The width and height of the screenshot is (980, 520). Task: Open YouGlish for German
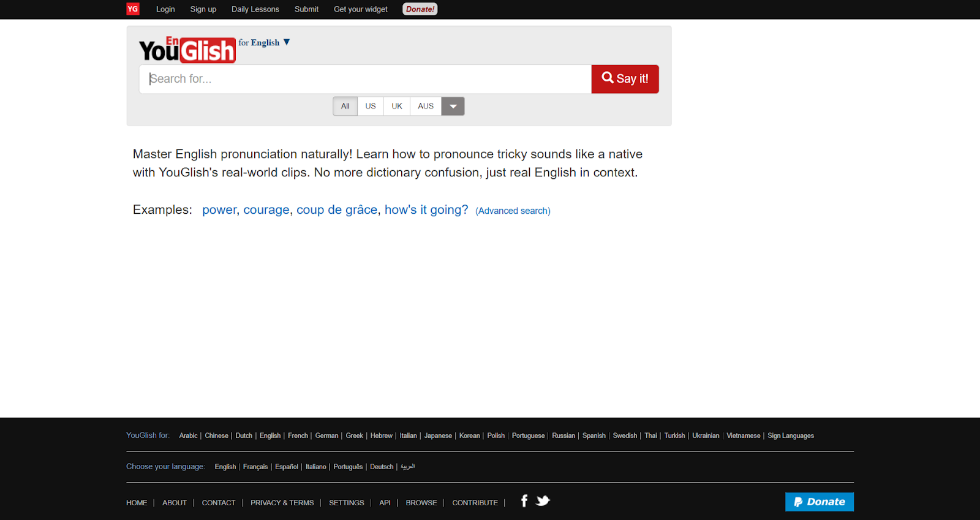coord(326,435)
